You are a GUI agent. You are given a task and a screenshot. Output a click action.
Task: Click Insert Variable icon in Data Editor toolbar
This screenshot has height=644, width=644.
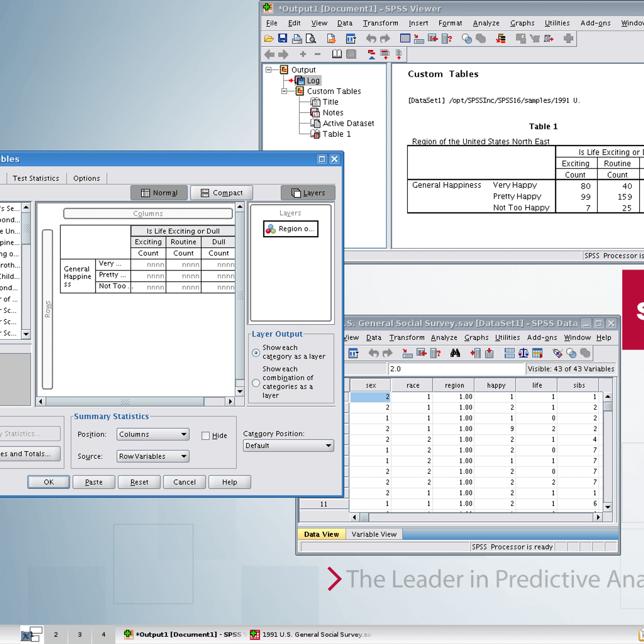[489, 353]
